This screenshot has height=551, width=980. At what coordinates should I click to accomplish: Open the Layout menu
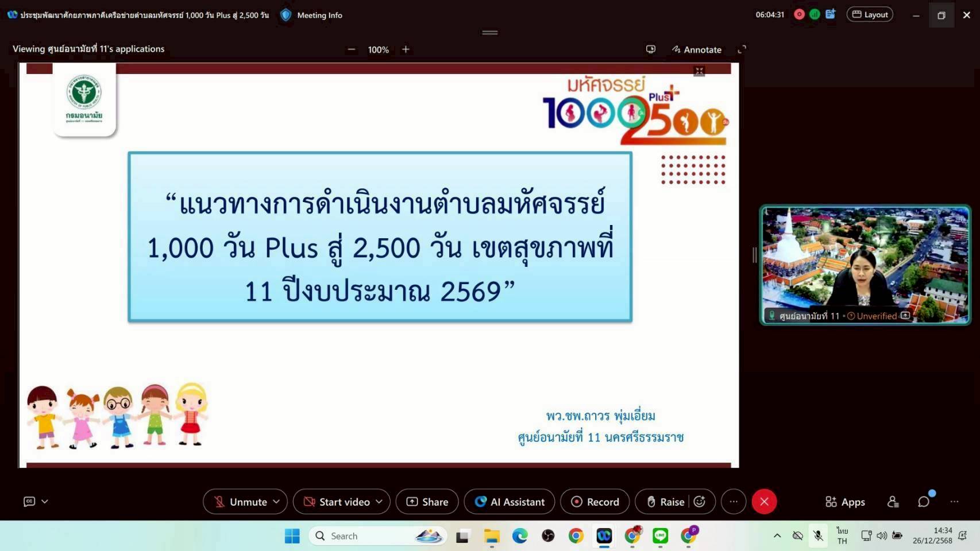870,15
